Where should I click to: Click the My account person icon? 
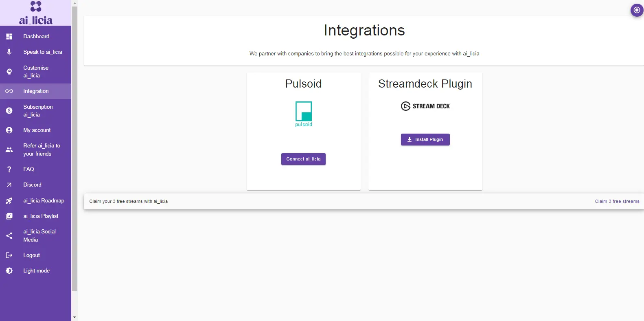9,130
